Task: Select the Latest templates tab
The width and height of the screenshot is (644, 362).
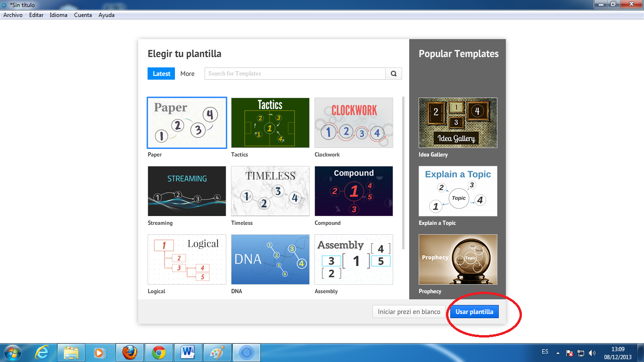Action: 161,74
